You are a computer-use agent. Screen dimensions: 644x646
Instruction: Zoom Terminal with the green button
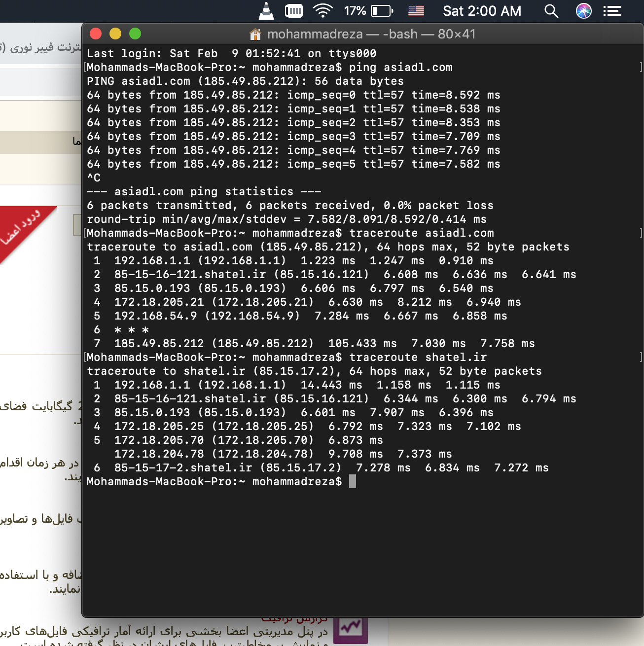(x=135, y=34)
